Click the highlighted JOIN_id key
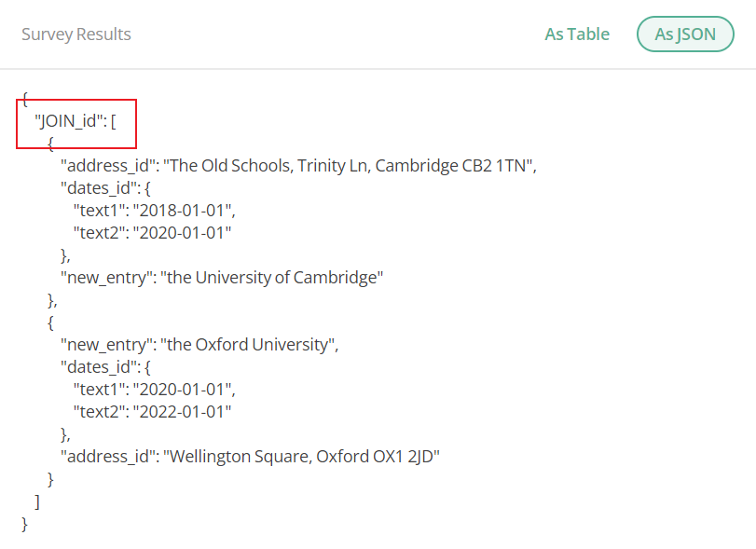Screen dimensions: 756x549 tap(67, 119)
